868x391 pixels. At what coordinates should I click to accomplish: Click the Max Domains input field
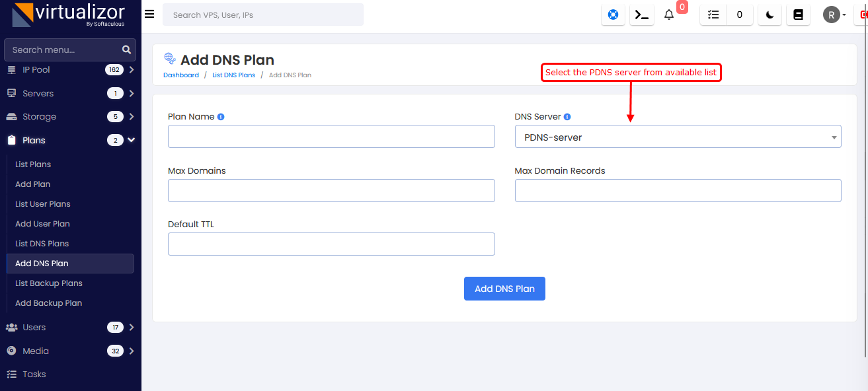pos(331,190)
